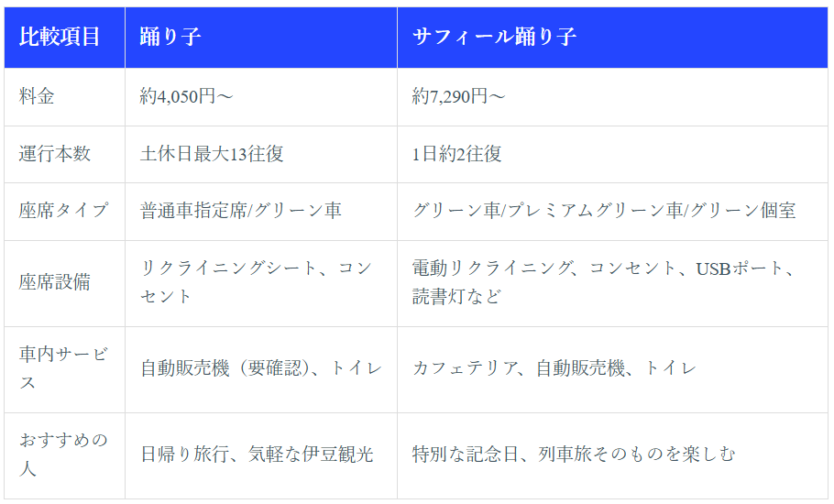Select the 座席タイプ row label
Screen dimensions: 834x504
(63, 211)
